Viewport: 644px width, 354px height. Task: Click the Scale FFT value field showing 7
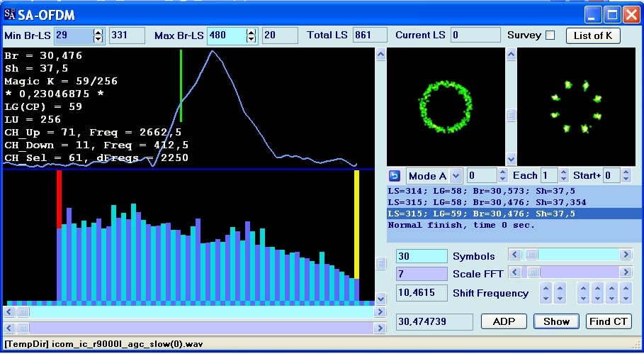tap(422, 274)
